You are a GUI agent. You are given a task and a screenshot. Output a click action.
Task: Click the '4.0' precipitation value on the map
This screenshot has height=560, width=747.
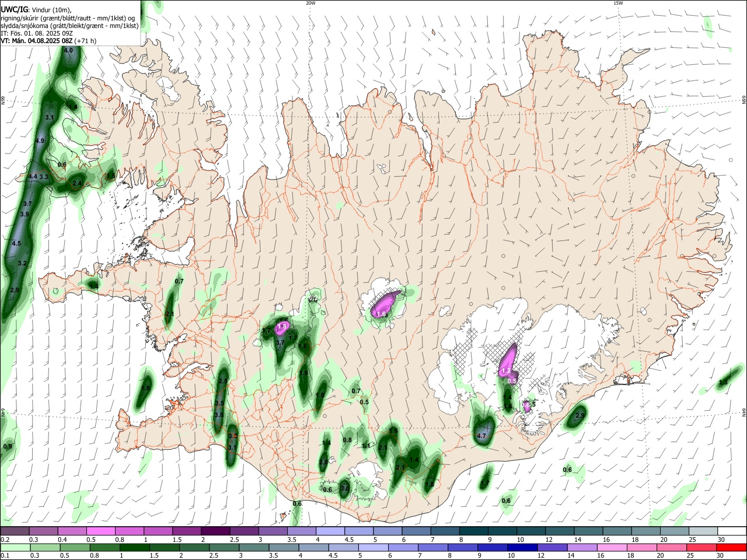pos(68,51)
